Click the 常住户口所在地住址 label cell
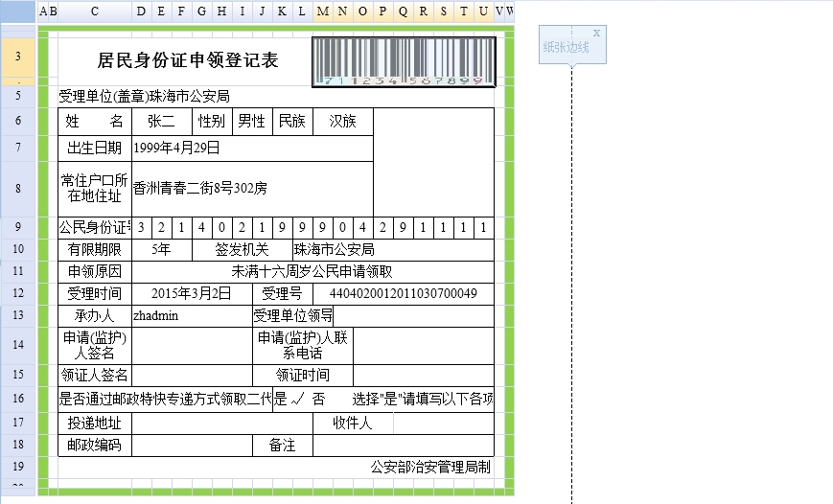Viewport: 833px width, 504px height. pyautogui.click(x=95, y=189)
